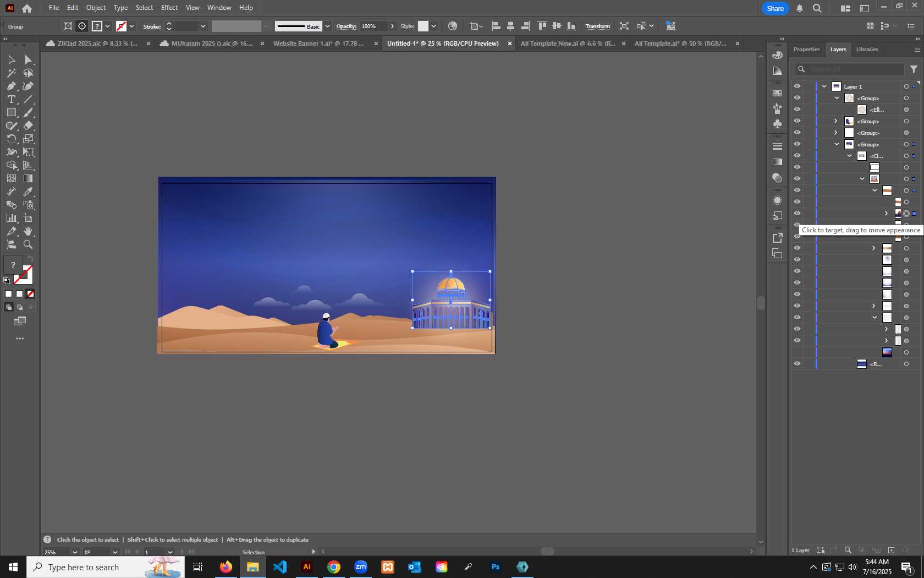Open the Object menu

coord(96,8)
